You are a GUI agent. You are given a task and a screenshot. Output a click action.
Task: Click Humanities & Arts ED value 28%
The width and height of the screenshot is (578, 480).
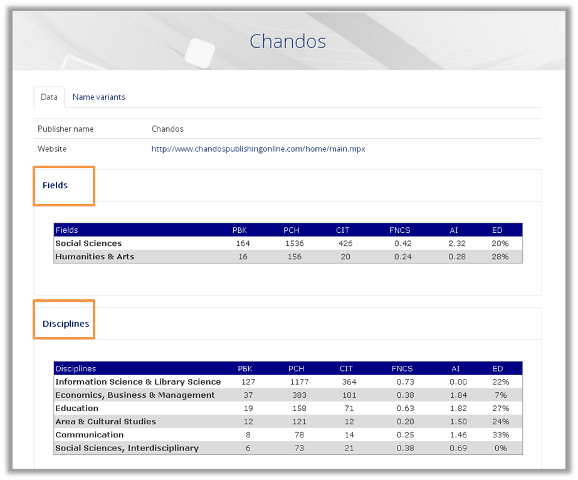pyautogui.click(x=500, y=257)
